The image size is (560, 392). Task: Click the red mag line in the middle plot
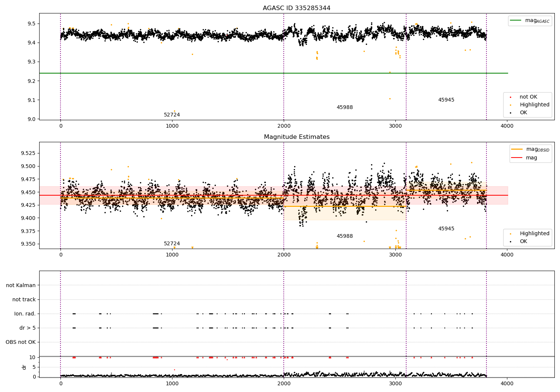coord(273,195)
